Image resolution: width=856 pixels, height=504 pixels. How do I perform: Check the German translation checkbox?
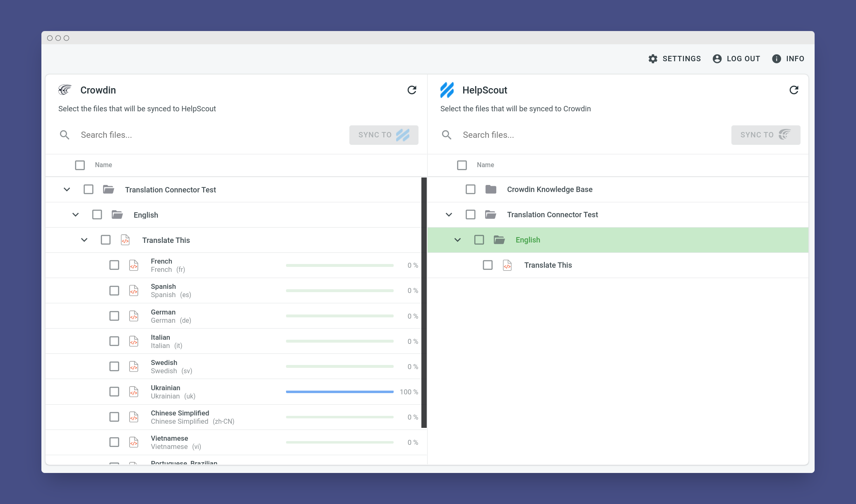pyautogui.click(x=114, y=316)
